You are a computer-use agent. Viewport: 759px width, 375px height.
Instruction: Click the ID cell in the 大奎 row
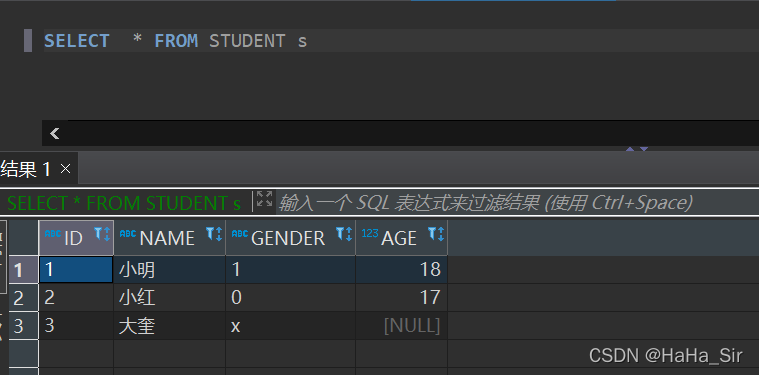76,326
